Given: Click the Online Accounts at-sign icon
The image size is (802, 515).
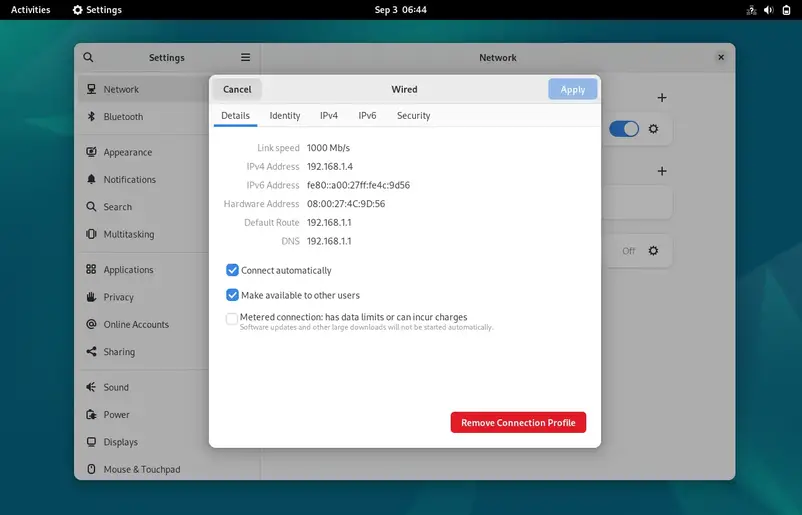Looking at the screenshot, I should [x=91, y=324].
